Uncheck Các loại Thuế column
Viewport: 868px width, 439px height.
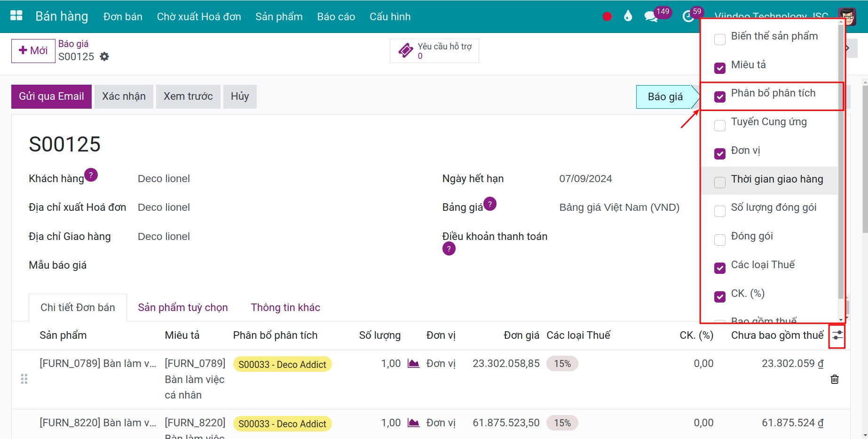coord(720,268)
